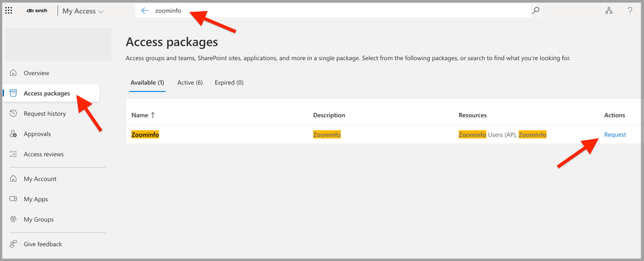Image resolution: width=644 pixels, height=261 pixels.
Task: Click the My Apps window icon
Action: click(13, 199)
